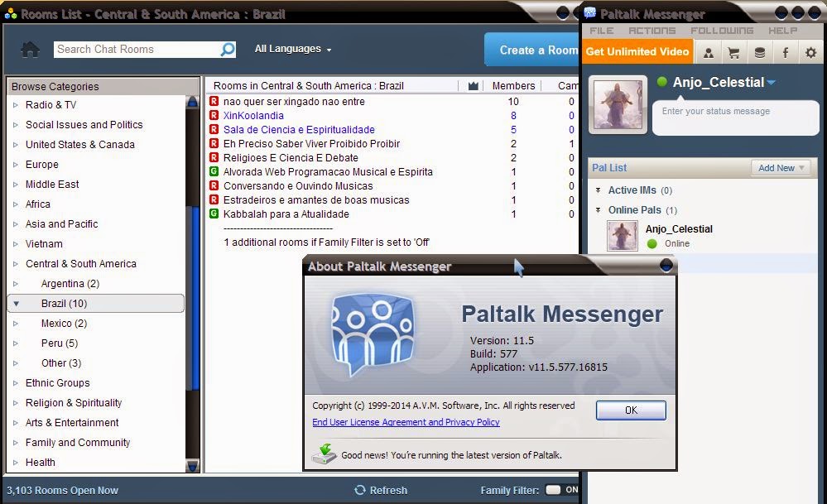Click the home icon in Rooms List
Screen dimensions: 827x504
pyautogui.click(x=30, y=50)
